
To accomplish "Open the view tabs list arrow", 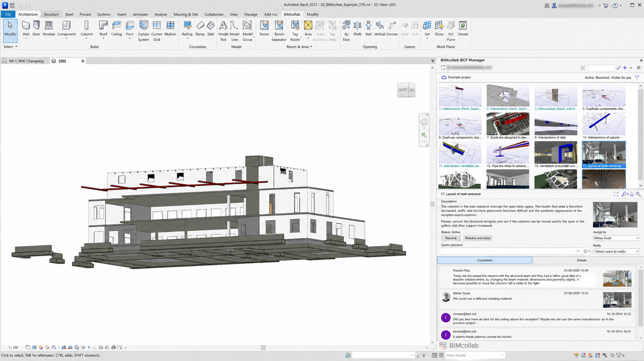I will [x=432, y=61].
